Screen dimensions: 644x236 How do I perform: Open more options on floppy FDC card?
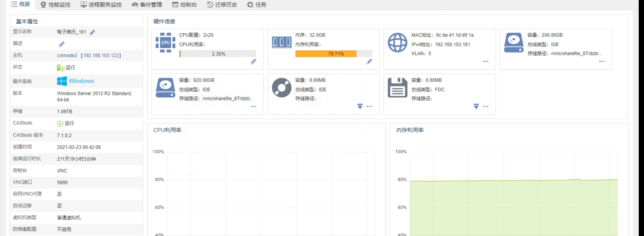pos(485,106)
